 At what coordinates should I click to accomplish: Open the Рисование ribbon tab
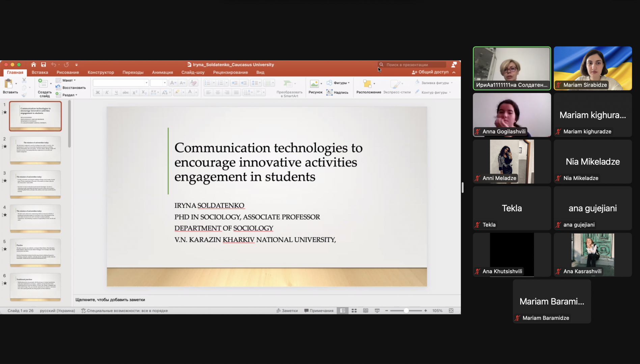[68, 72]
